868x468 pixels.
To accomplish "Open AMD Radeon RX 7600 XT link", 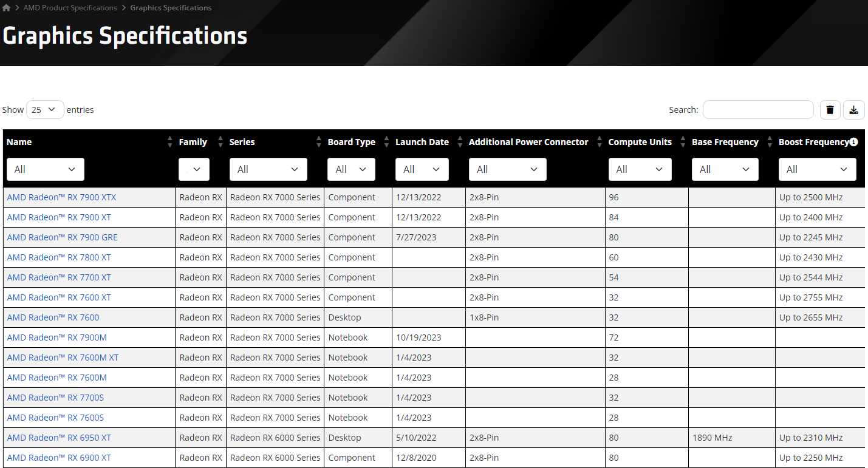I will pos(59,297).
